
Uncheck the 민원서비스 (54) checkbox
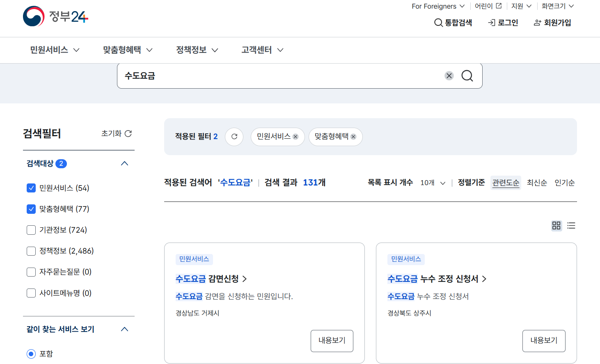click(x=31, y=188)
